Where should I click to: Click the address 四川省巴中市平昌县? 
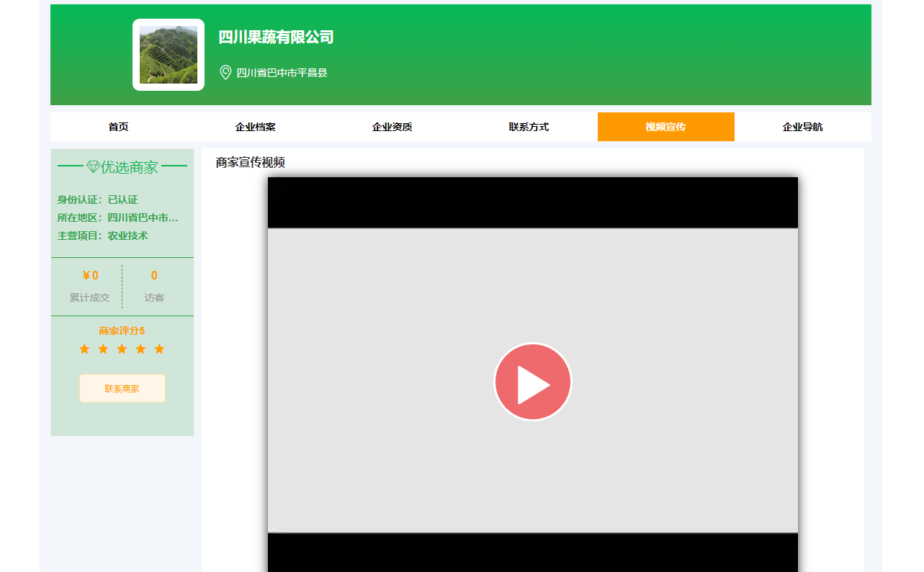click(282, 73)
